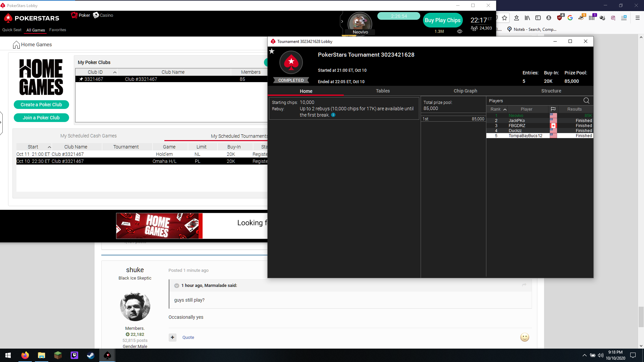Open shuke's forum profile name
Viewport: 644px width, 362px height.
coord(135,270)
